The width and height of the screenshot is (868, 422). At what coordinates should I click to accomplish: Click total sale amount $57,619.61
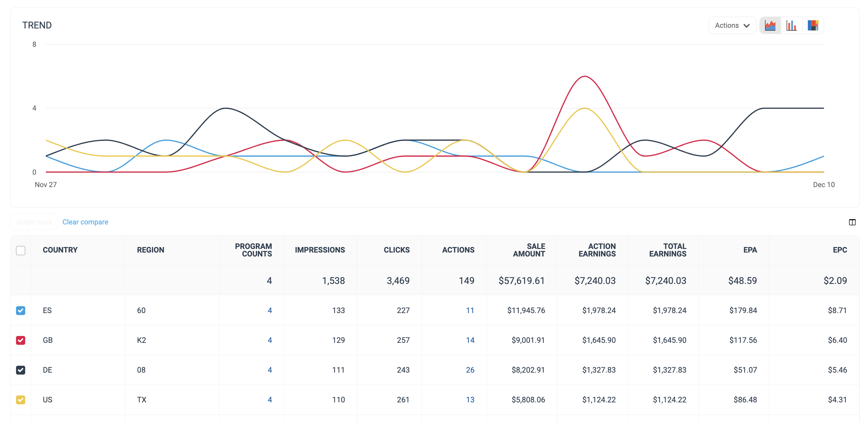pos(522,280)
